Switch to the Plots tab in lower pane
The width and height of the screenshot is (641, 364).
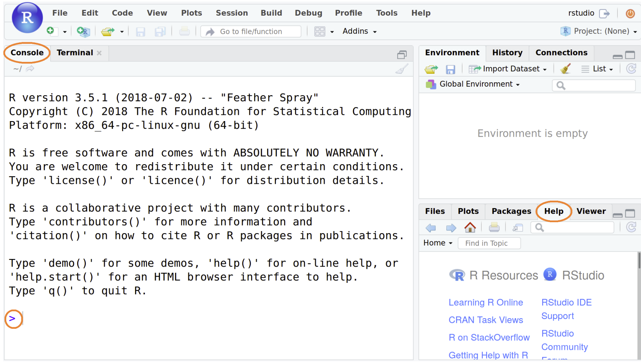pyautogui.click(x=468, y=211)
